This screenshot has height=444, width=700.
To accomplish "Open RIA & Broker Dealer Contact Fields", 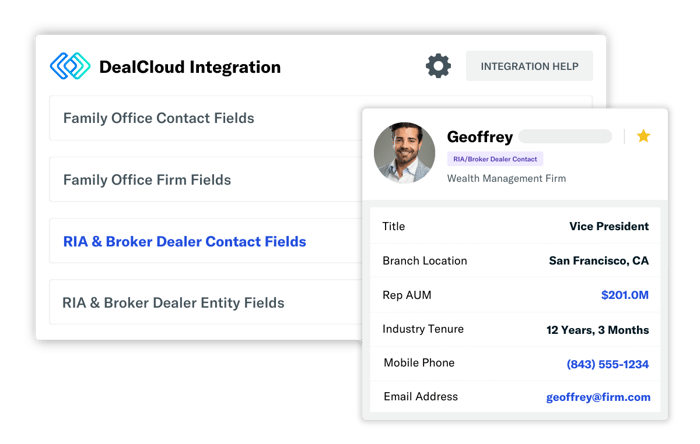I will (x=206, y=241).
